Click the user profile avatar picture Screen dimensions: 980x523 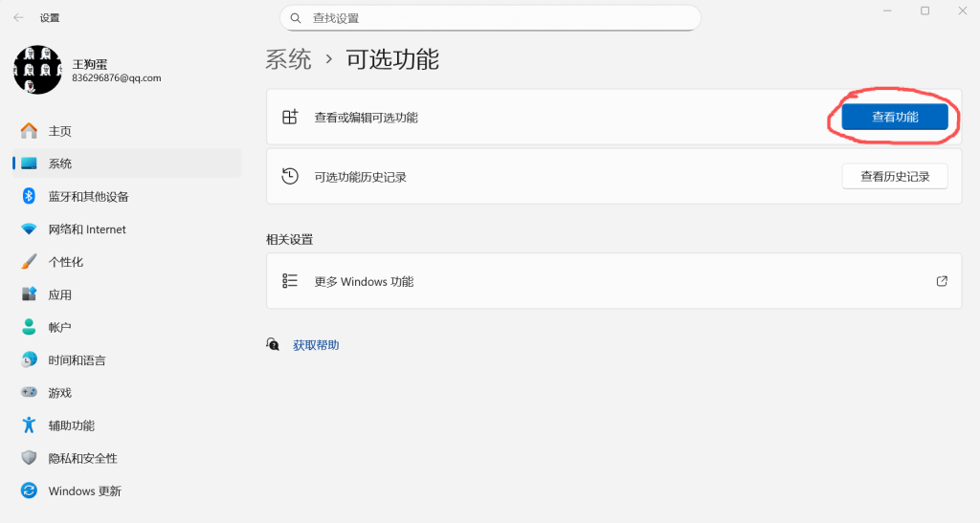(x=37, y=70)
